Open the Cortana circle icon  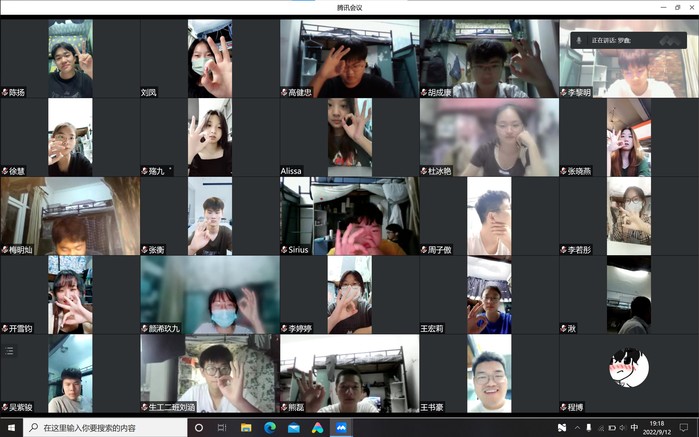(199, 427)
